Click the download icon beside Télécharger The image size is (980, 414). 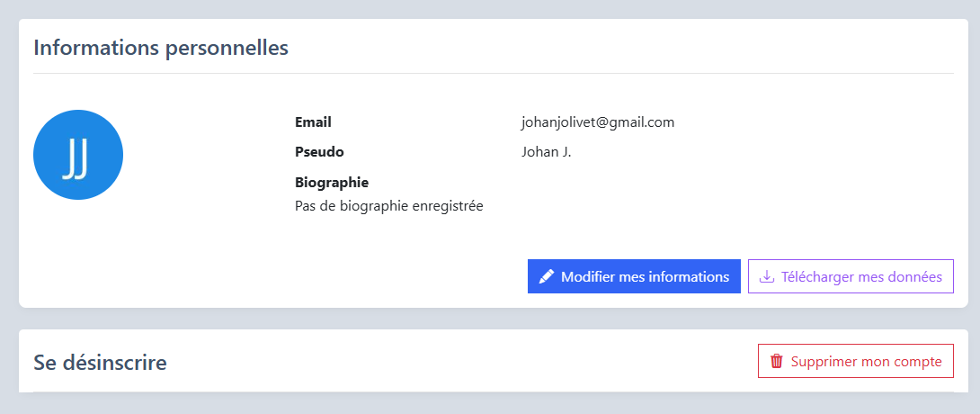[766, 276]
